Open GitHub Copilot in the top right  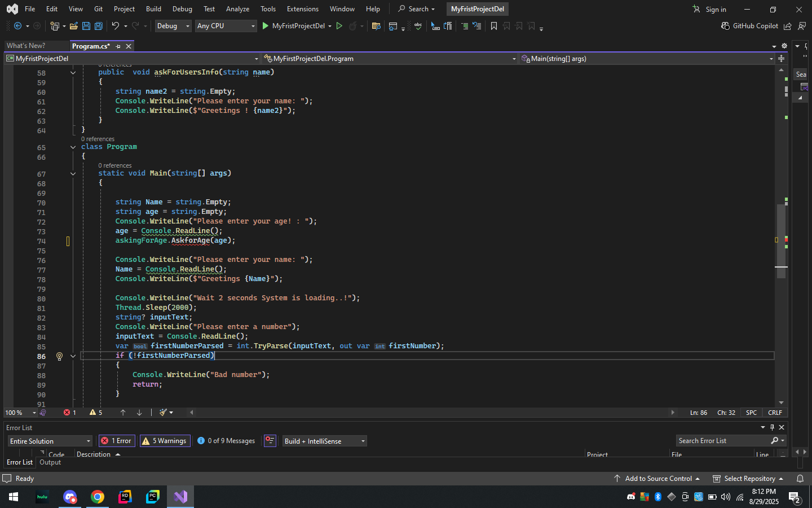tap(749, 26)
